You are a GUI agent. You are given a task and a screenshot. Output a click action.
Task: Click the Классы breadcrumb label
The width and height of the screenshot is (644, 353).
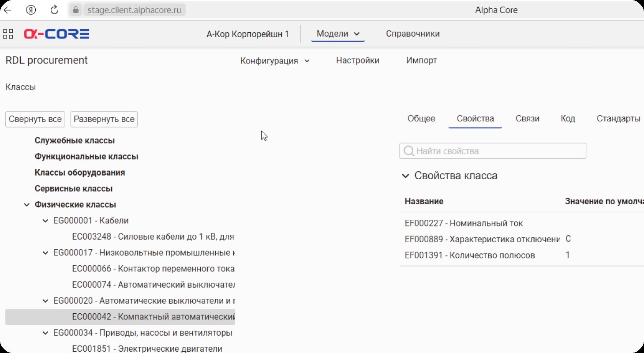pyautogui.click(x=21, y=87)
